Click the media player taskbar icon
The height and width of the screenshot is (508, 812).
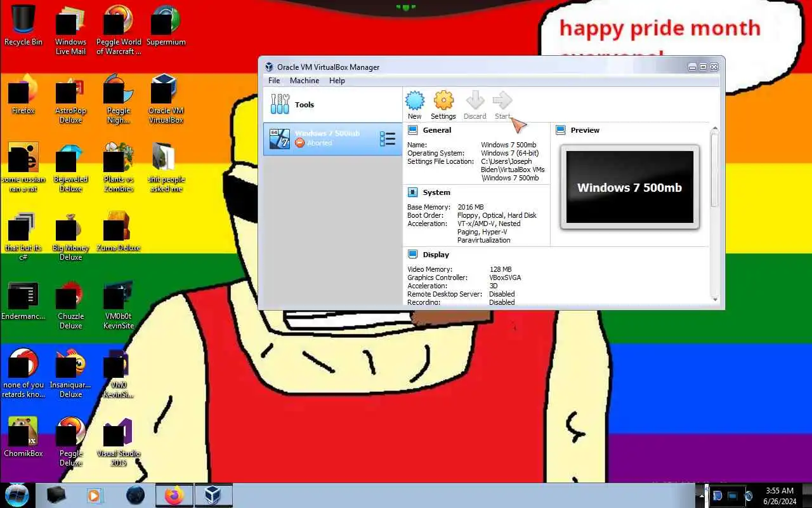click(x=95, y=495)
